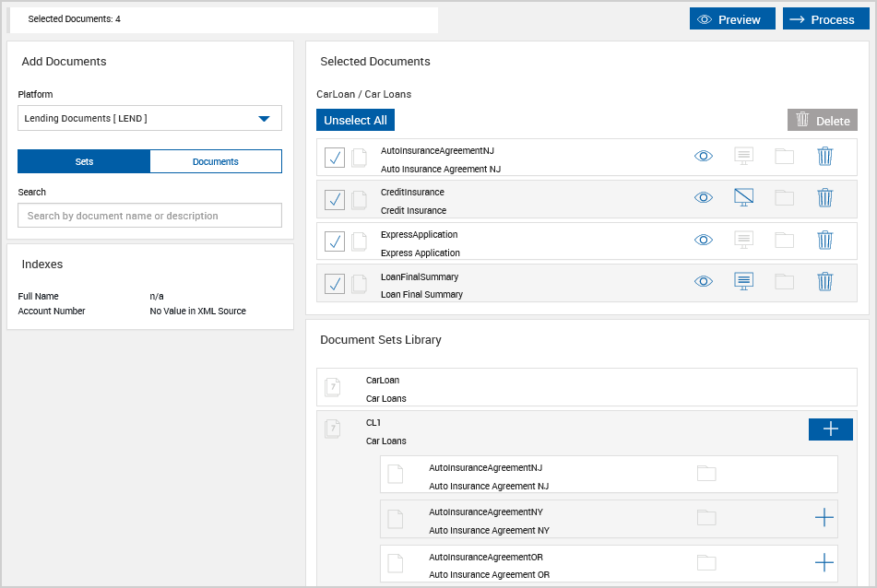Preview CreditInsurance via its eye icon
Image resolution: width=877 pixels, height=588 pixels.
(x=703, y=197)
